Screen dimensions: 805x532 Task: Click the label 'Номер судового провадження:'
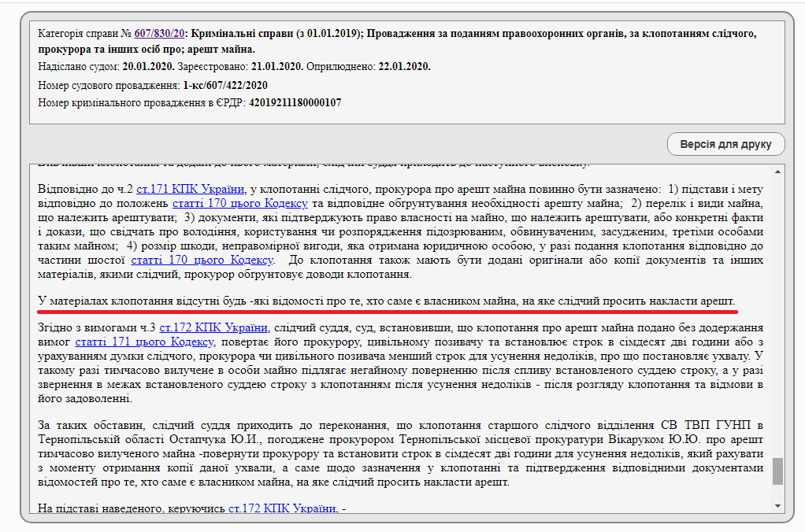(109, 85)
